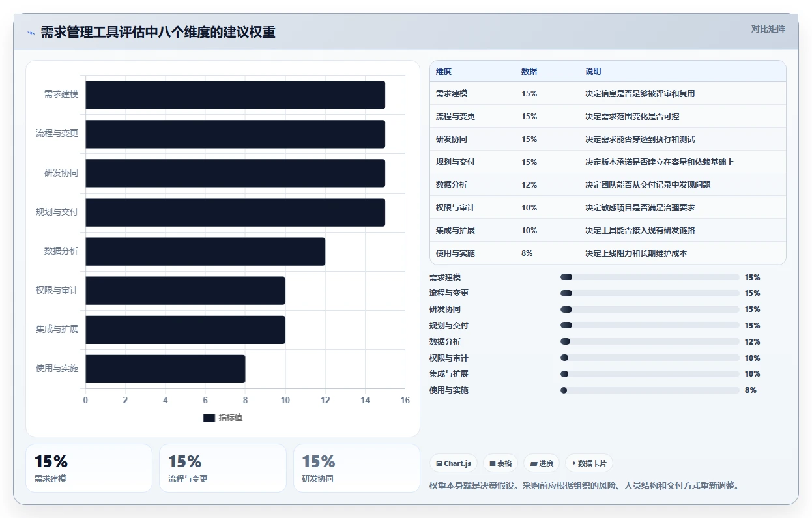Click the 12% value in the table
Viewport: 812px width, 518px height.
click(529, 185)
